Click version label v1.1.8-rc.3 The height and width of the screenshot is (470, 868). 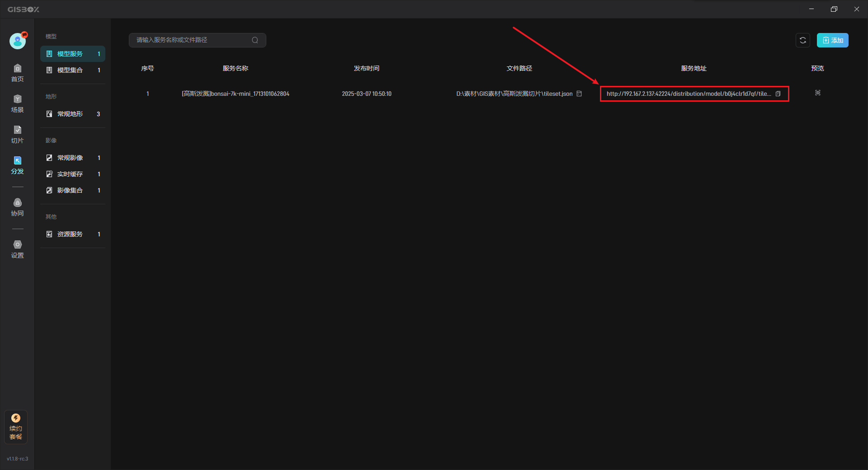(x=17, y=459)
